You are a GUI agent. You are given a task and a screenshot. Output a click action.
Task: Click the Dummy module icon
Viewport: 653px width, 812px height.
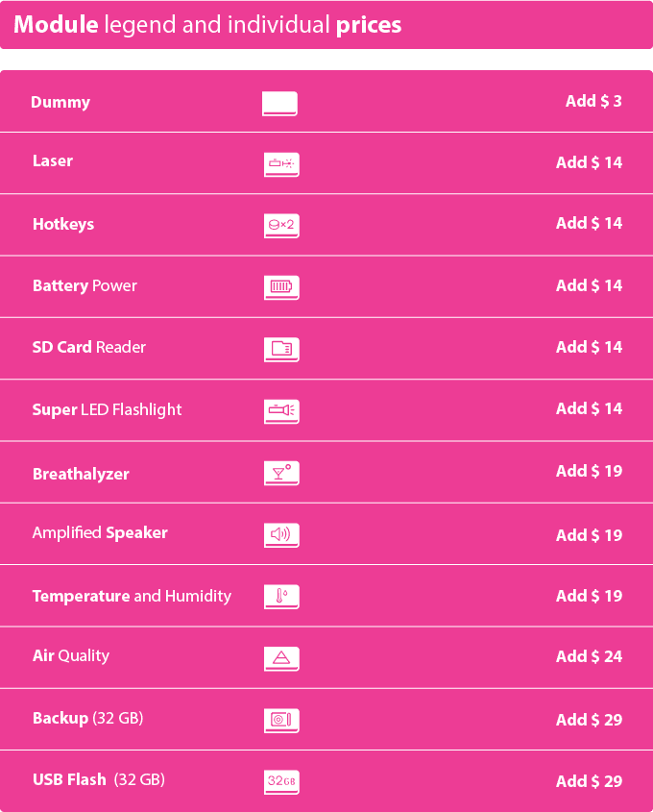point(279,104)
